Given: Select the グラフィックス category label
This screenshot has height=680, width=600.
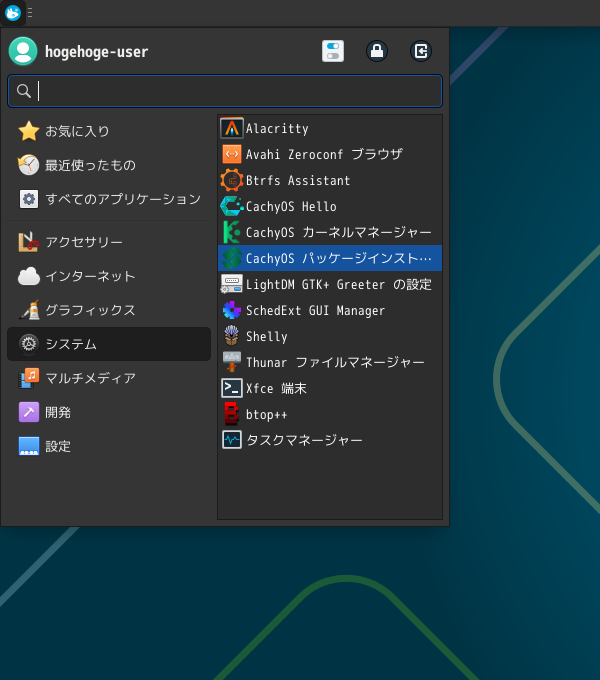Looking at the screenshot, I should coord(91,310).
